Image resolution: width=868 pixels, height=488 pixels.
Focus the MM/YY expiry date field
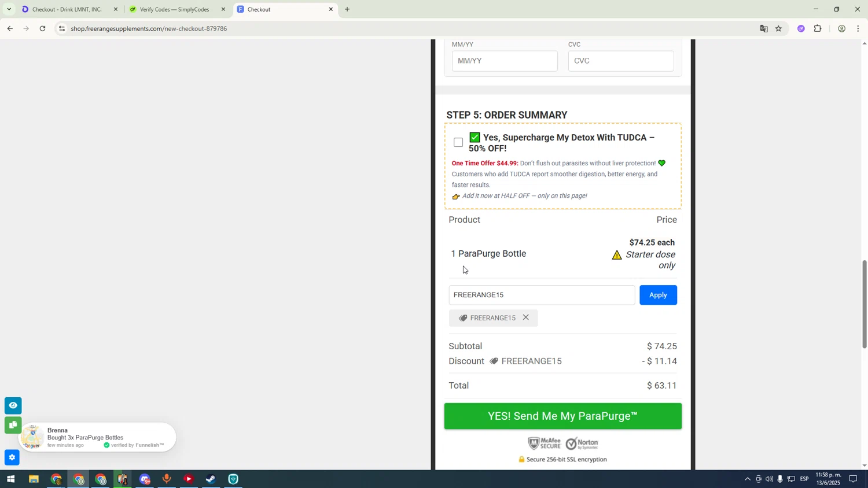pos(505,61)
